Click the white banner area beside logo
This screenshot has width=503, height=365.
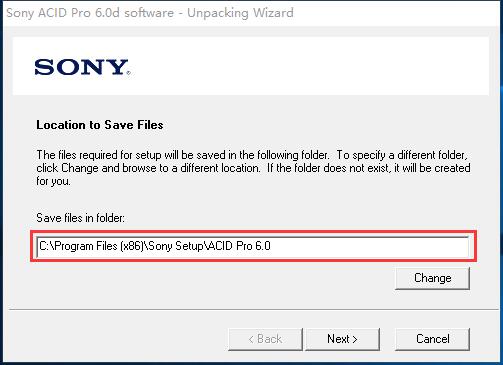tap(310, 66)
